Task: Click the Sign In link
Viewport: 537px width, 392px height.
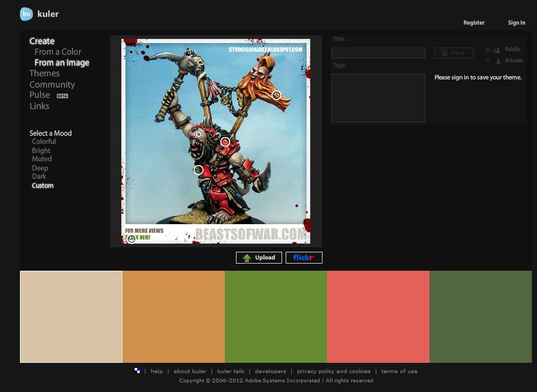Action: click(516, 23)
